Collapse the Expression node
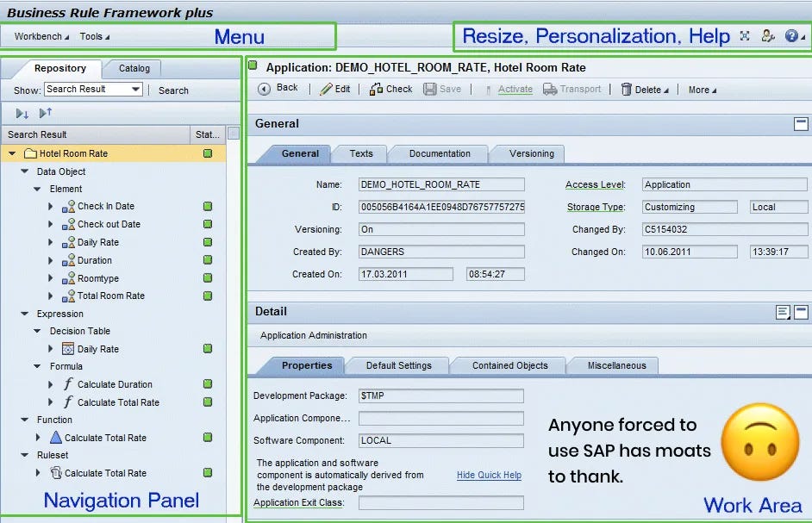The height and width of the screenshot is (523, 812). pos(24,314)
